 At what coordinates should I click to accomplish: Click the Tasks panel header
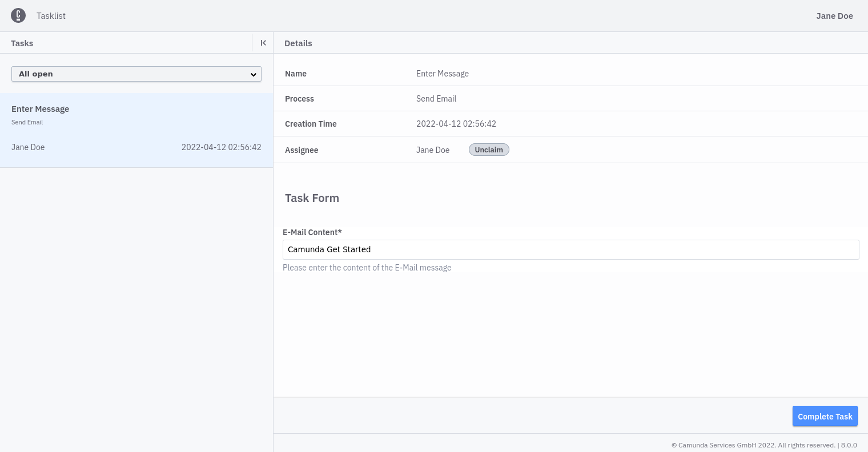(22, 43)
